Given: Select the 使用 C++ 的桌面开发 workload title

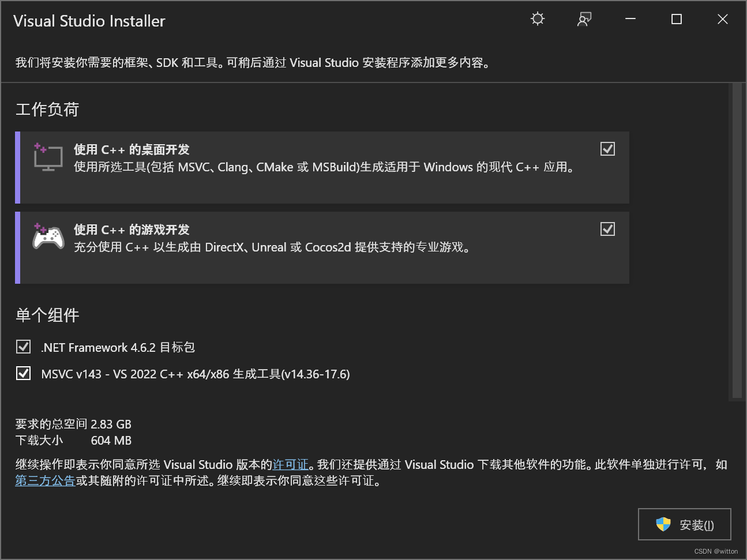Looking at the screenshot, I should [x=132, y=150].
